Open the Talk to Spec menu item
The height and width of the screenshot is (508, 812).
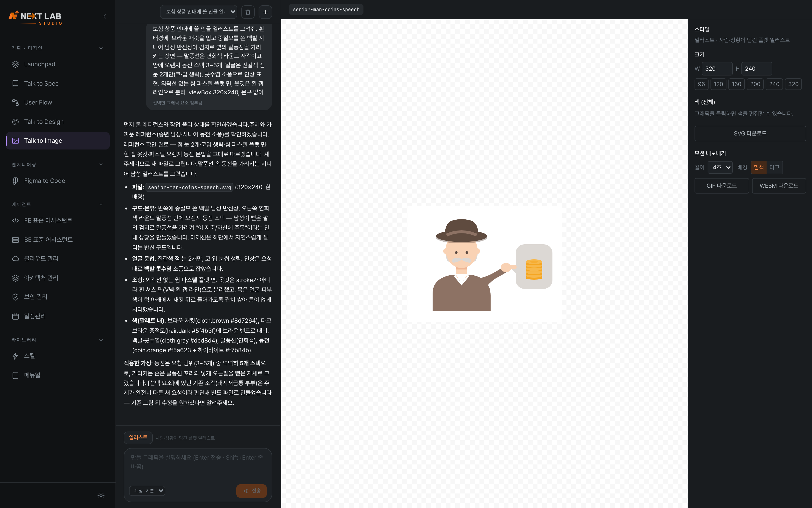pos(58,84)
